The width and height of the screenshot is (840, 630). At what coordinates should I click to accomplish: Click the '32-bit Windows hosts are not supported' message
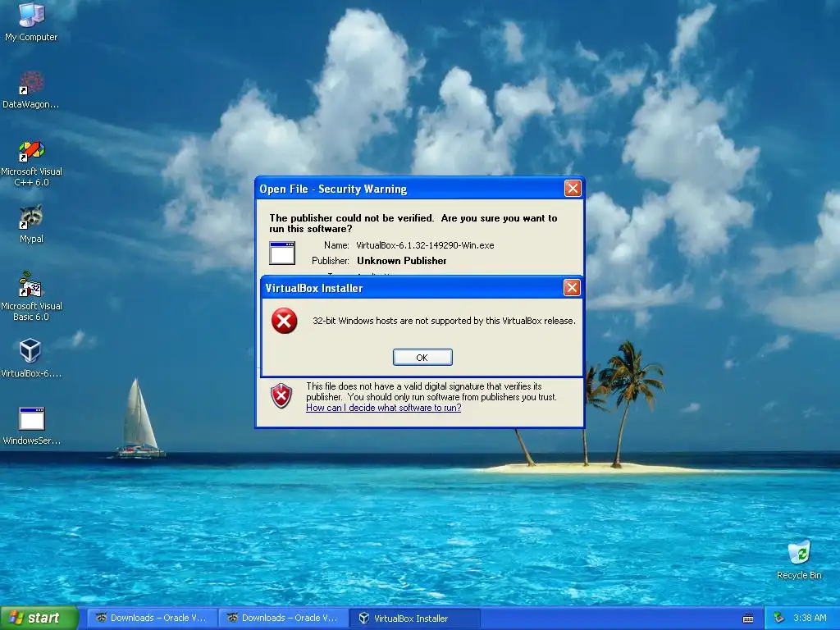pos(444,321)
